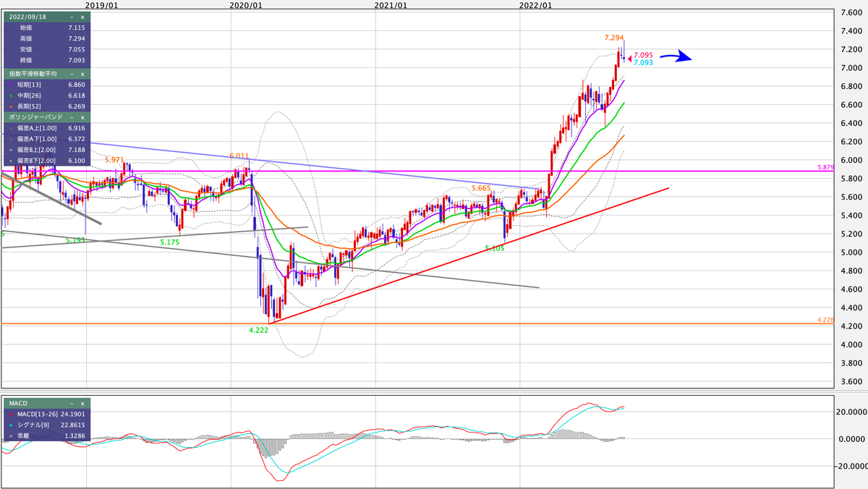868x489 pixels.
Task: Close the MACD legend panel
Action: coord(82,403)
